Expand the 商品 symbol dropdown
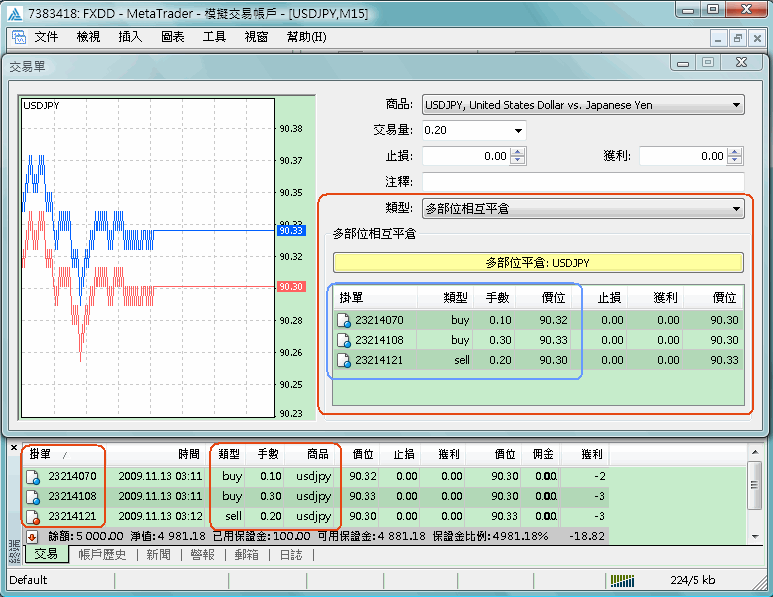The height and width of the screenshot is (597, 773). [x=736, y=105]
